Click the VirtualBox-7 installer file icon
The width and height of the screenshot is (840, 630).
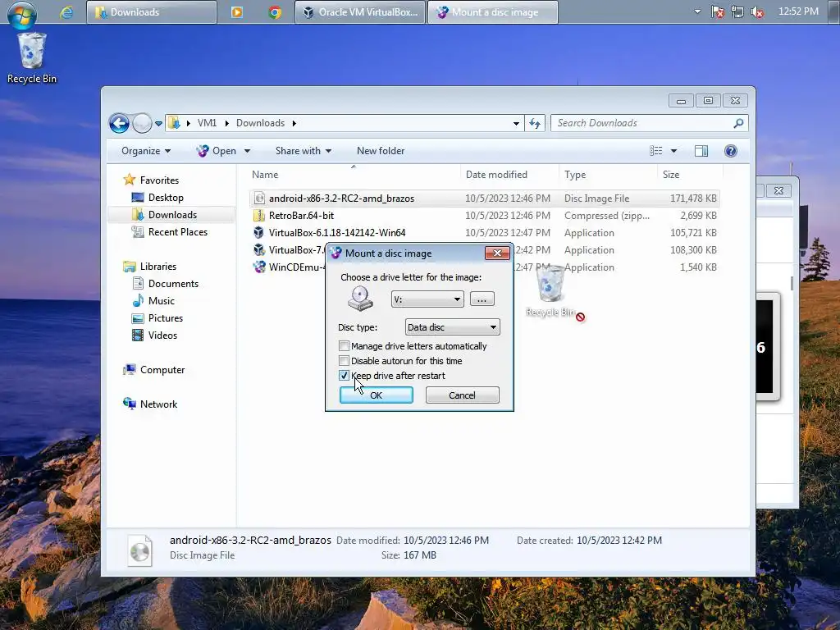[x=259, y=249]
